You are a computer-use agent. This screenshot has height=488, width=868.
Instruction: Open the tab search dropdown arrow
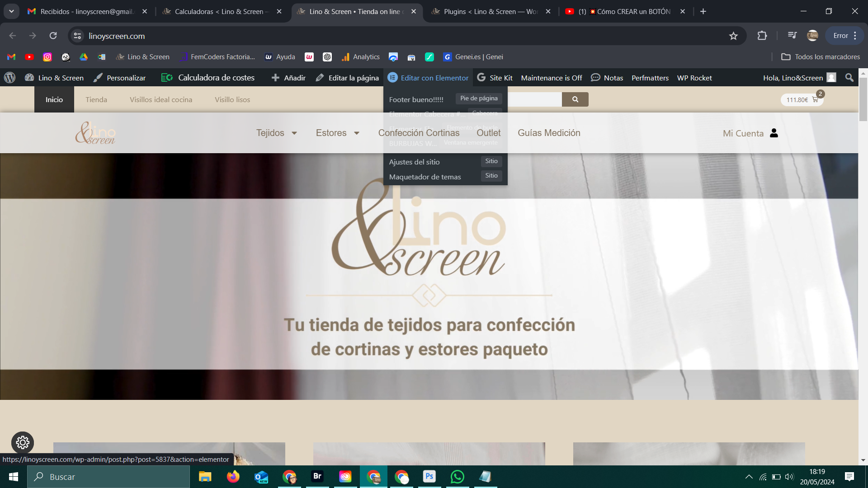click(x=11, y=11)
